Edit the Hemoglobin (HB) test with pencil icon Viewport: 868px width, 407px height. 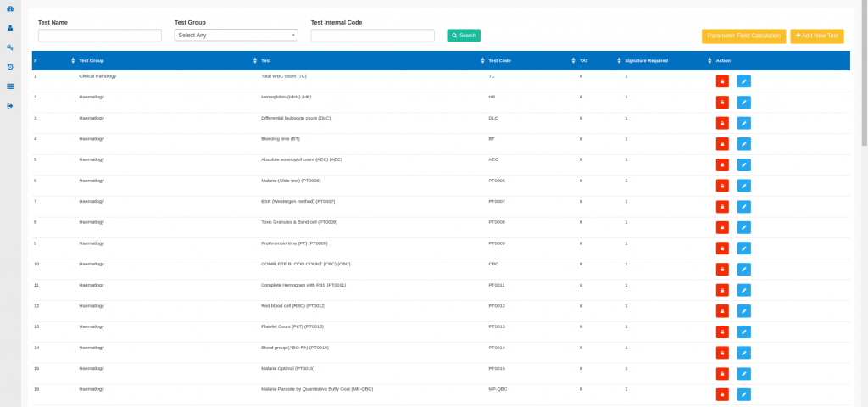pos(743,102)
